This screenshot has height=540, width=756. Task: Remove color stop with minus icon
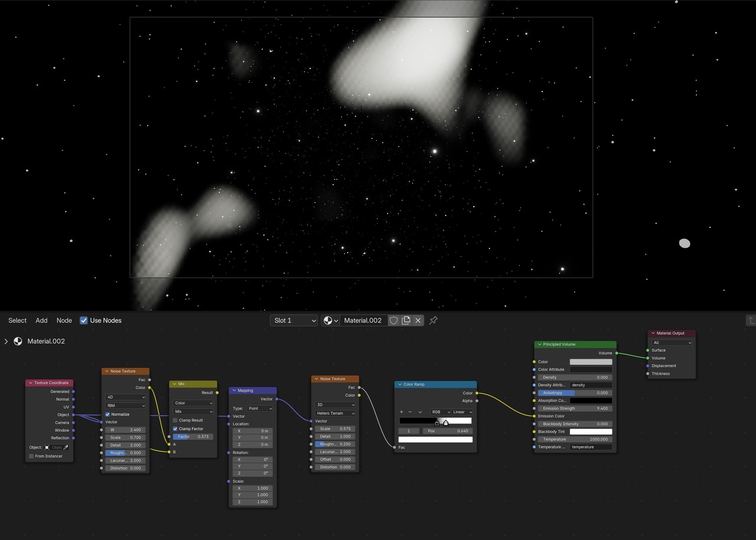pyautogui.click(x=410, y=412)
